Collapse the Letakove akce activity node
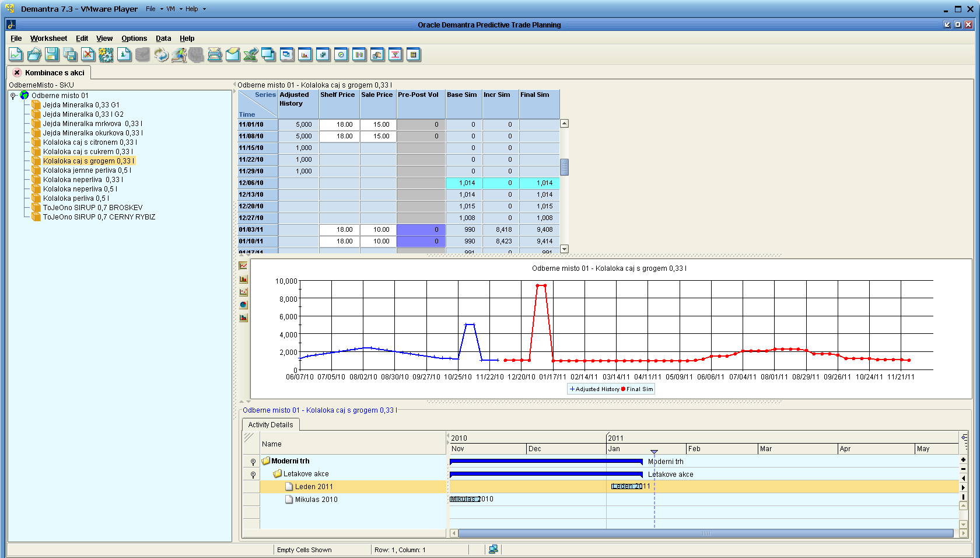Viewport: 980px width, 558px height. tap(253, 474)
